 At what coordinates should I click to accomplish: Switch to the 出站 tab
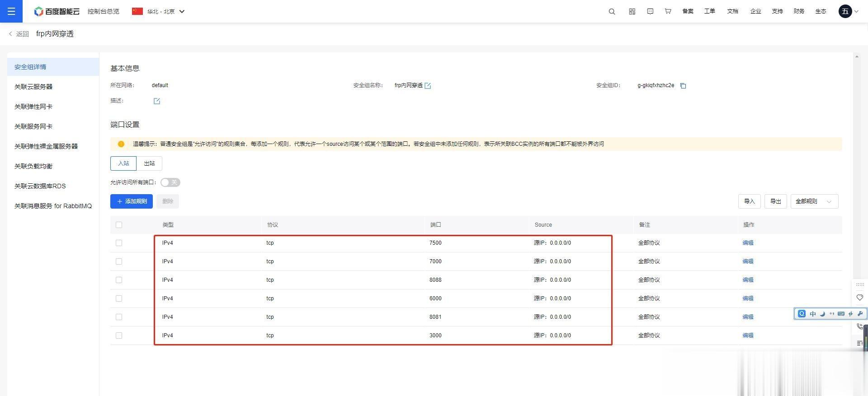click(x=149, y=163)
